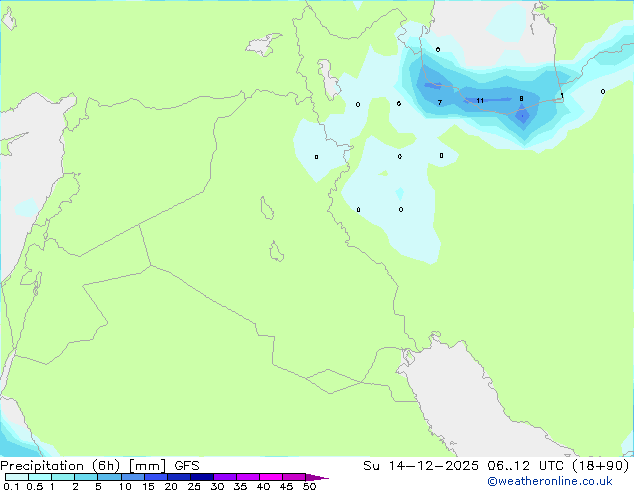Click the purple above-50 arrow on legend
The image size is (634, 490).
click(x=317, y=477)
